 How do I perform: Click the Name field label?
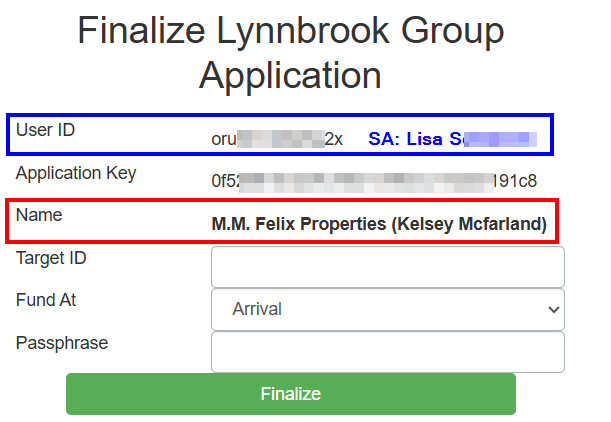point(39,215)
